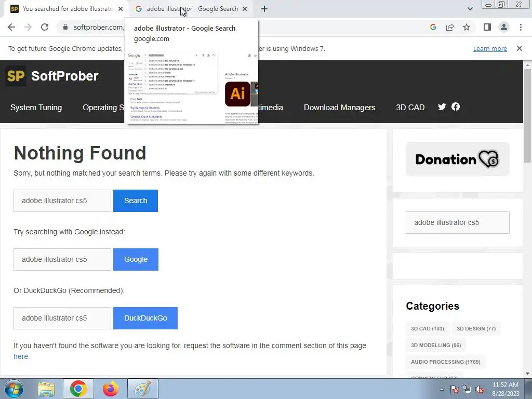
Task: Open the Learn more link
Action: point(490,48)
